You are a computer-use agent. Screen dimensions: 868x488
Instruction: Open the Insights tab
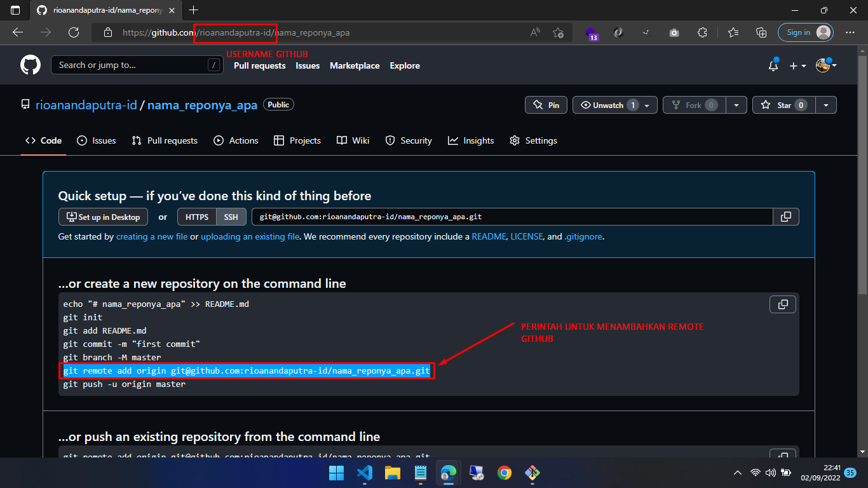click(471, 140)
